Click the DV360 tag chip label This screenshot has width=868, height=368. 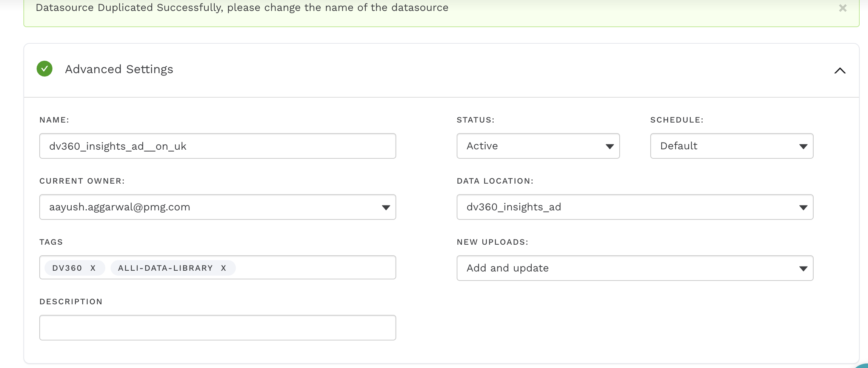click(67, 268)
